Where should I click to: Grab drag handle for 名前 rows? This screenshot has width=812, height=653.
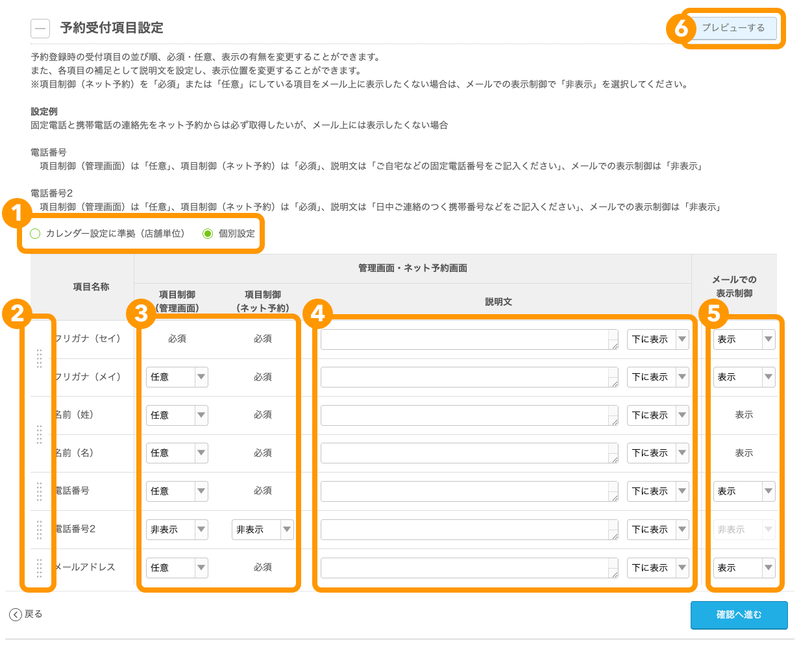click(39, 434)
